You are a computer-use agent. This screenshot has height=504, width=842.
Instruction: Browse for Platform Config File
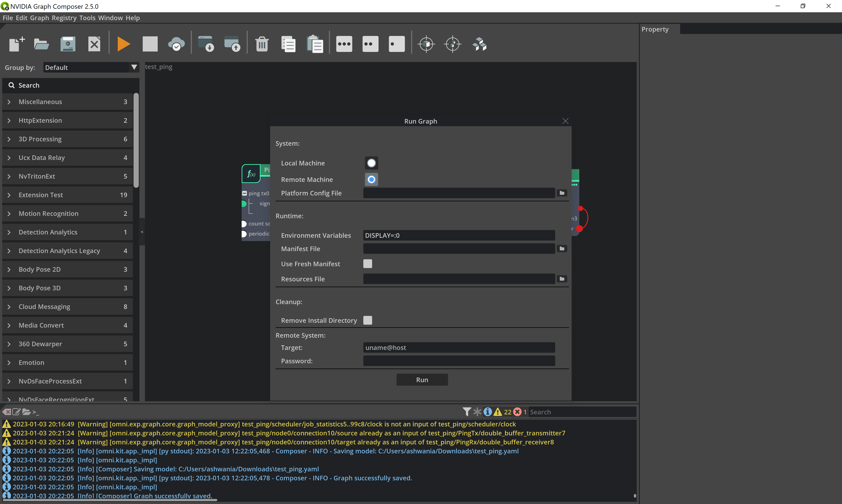coord(562,193)
